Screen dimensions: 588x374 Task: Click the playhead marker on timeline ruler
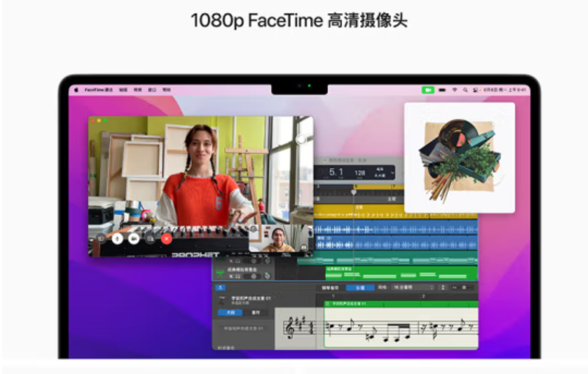click(x=354, y=191)
